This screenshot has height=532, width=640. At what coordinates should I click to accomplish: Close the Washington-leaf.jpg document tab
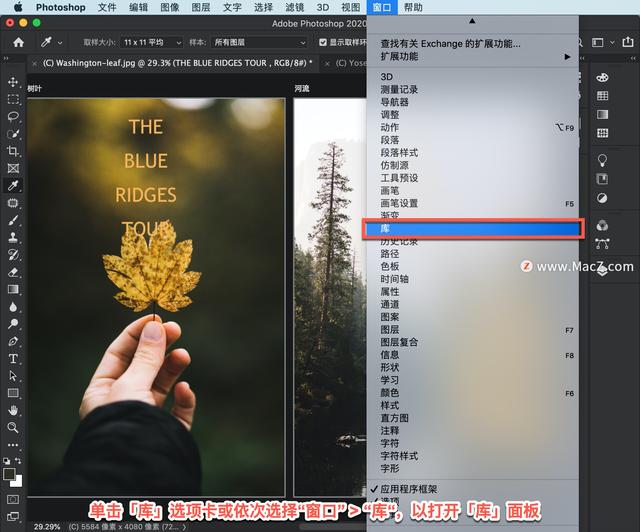[x=35, y=62]
